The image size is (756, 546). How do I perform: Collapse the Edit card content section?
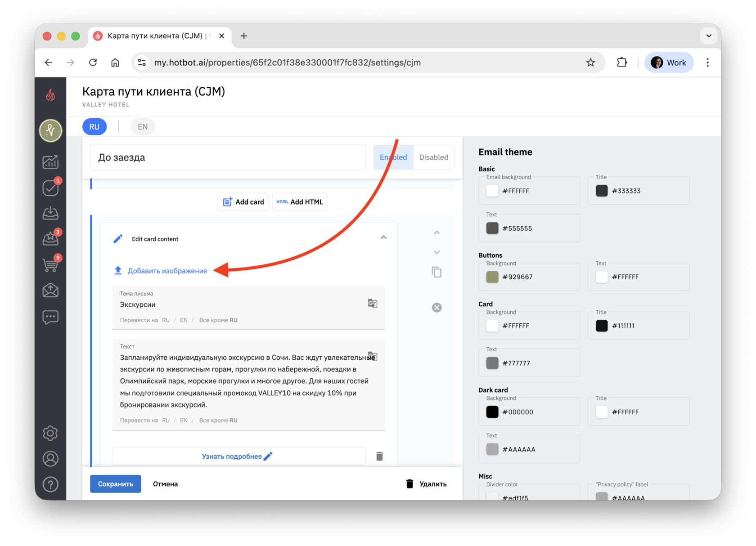383,237
